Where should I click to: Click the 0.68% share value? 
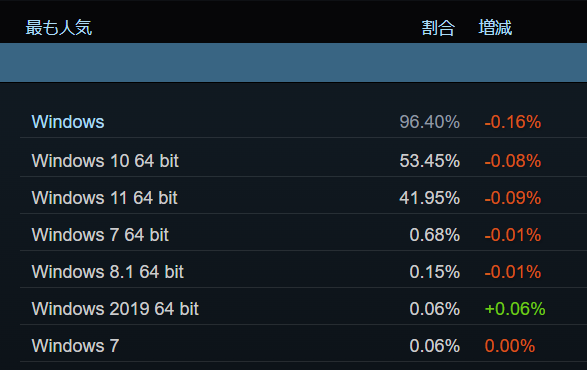pyautogui.click(x=434, y=235)
